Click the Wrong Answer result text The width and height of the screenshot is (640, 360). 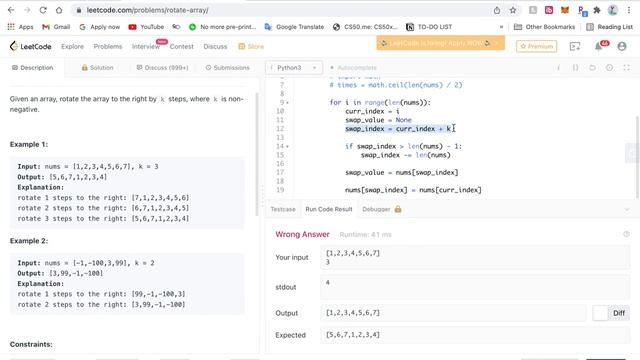(302, 234)
